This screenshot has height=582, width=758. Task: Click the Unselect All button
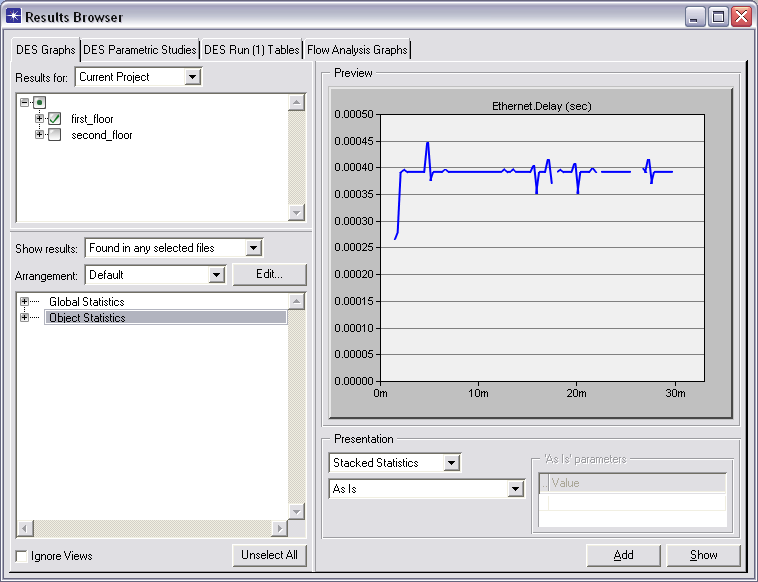269,556
